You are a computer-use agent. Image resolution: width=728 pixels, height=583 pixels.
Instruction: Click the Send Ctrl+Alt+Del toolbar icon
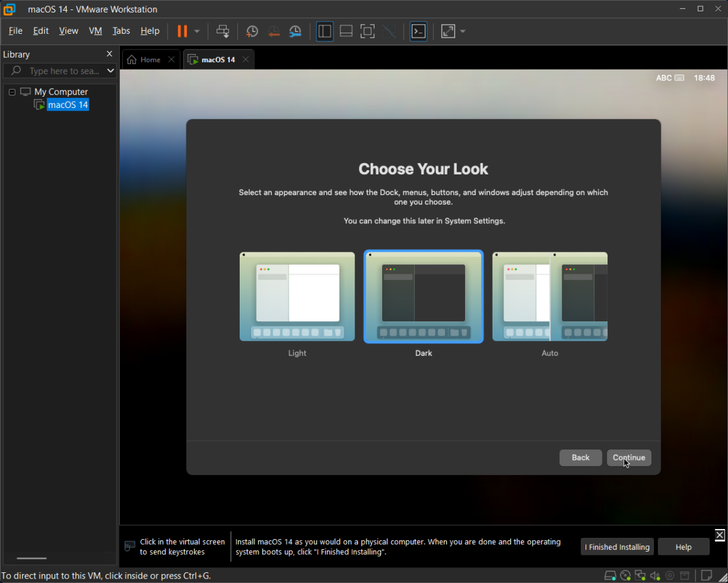(x=223, y=31)
